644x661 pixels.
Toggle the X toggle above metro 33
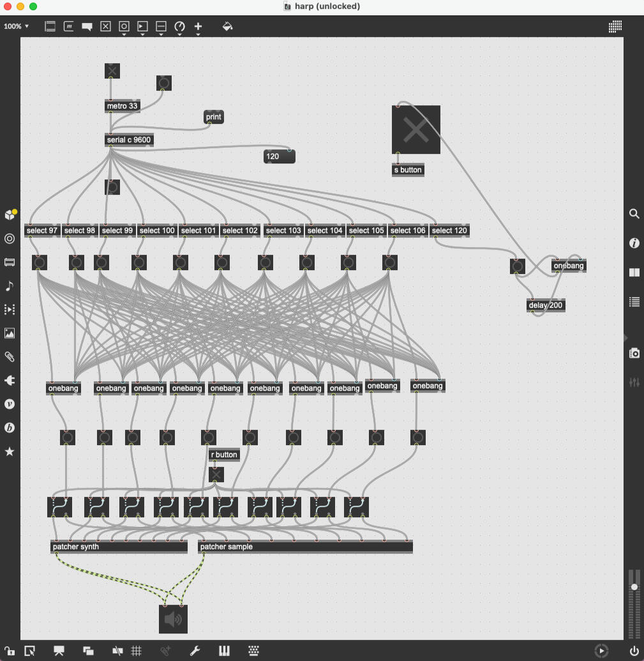click(112, 71)
